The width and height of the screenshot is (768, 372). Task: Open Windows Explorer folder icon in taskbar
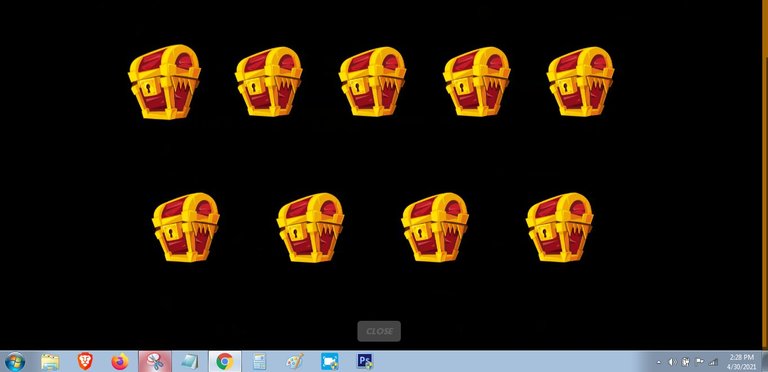tap(50, 362)
